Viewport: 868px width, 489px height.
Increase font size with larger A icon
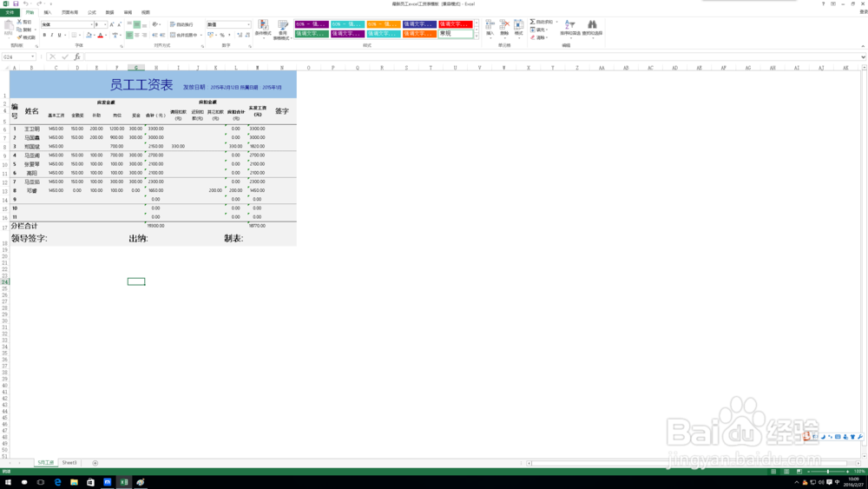click(x=112, y=24)
